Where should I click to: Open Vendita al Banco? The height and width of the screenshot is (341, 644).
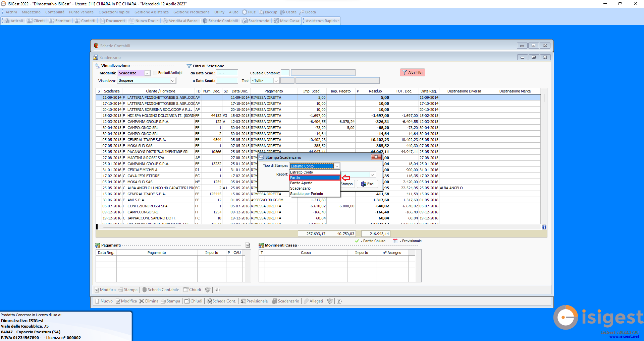tap(180, 21)
